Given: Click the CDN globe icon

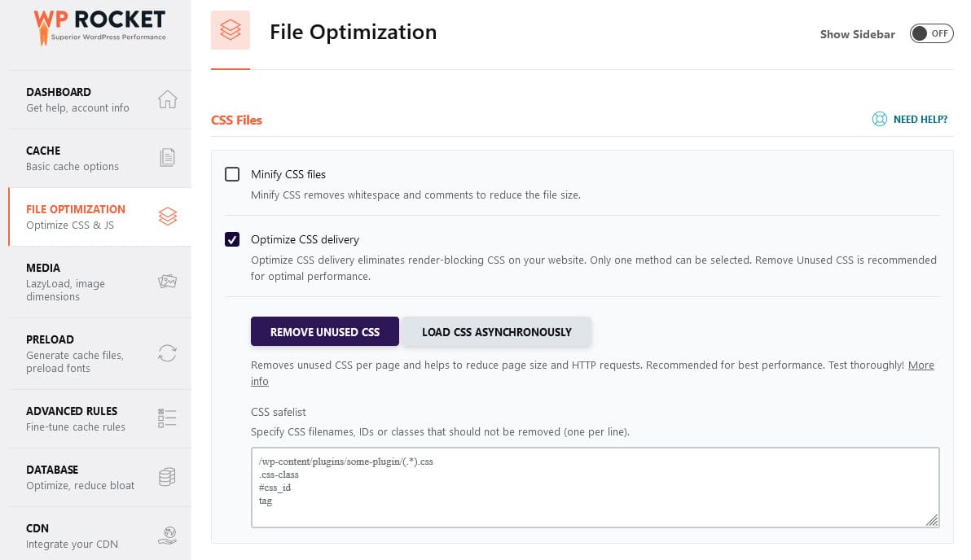Looking at the screenshot, I should (x=167, y=536).
